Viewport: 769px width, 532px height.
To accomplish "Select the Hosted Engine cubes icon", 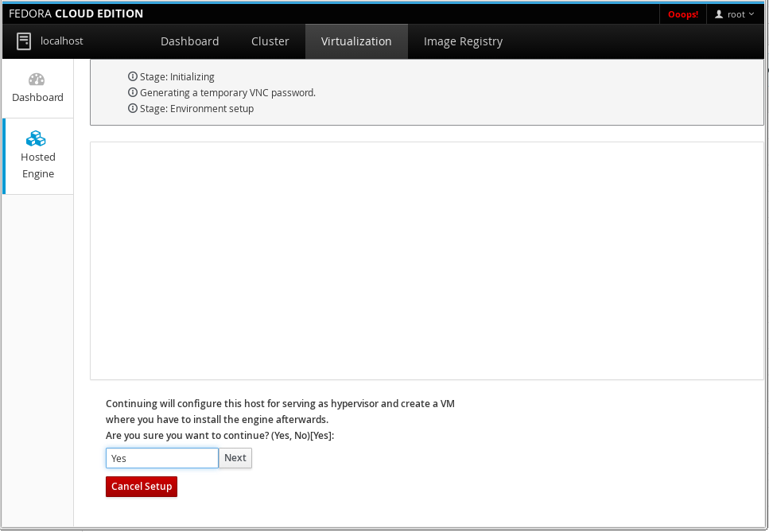I will coord(37,138).
